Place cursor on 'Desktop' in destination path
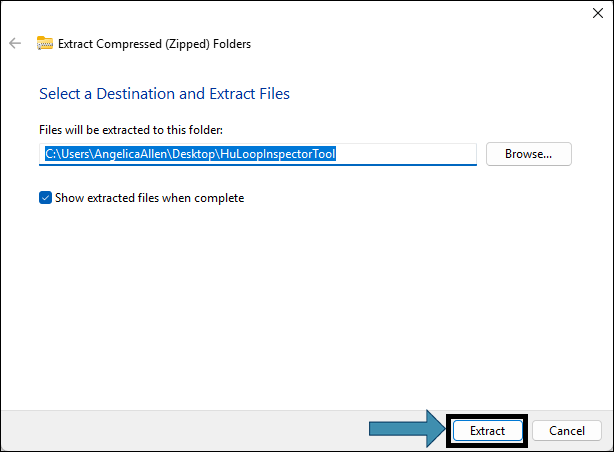 194,154
